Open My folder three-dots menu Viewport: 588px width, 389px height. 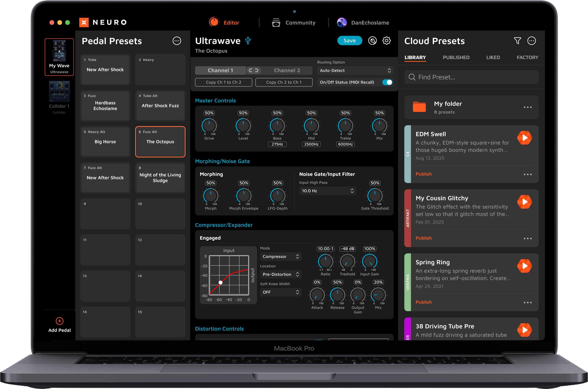tap(528, 107)
